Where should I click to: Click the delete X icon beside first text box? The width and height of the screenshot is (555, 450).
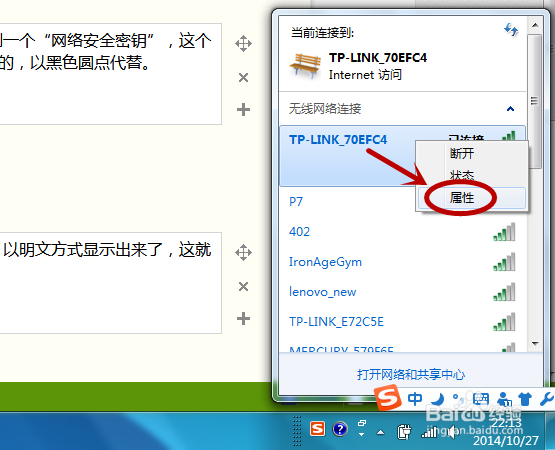[244, 78]
